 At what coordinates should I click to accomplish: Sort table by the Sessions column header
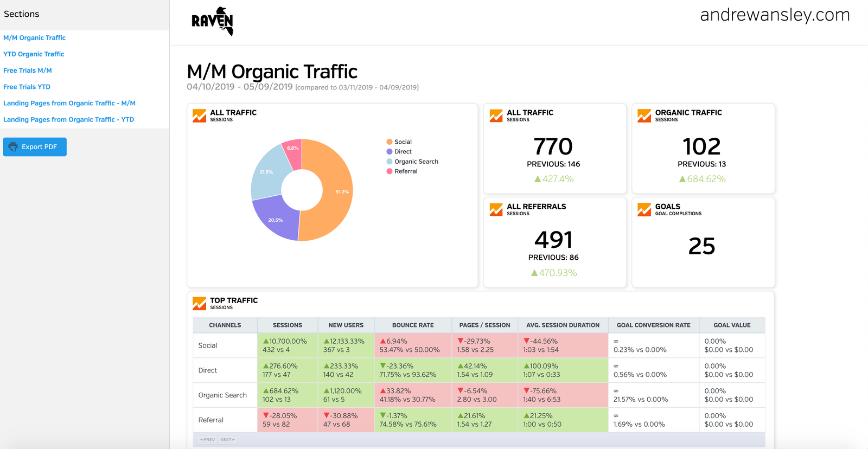(288, 325)
